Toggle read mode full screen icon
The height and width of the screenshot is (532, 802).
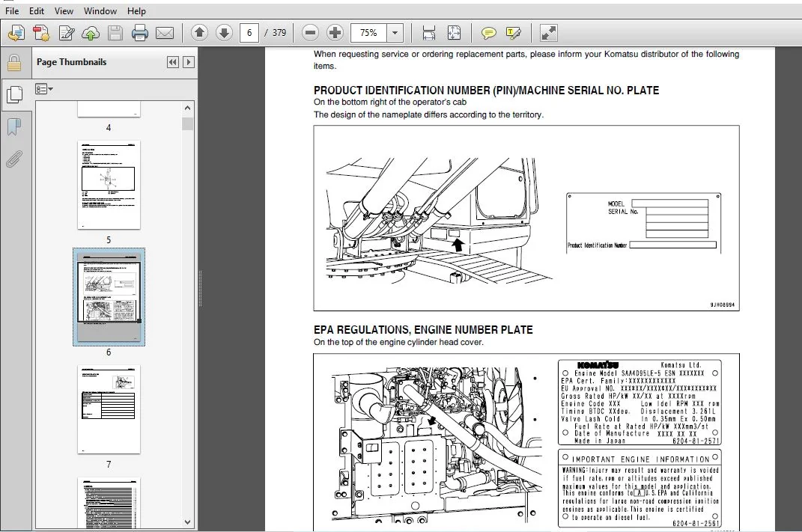[548, 33]
